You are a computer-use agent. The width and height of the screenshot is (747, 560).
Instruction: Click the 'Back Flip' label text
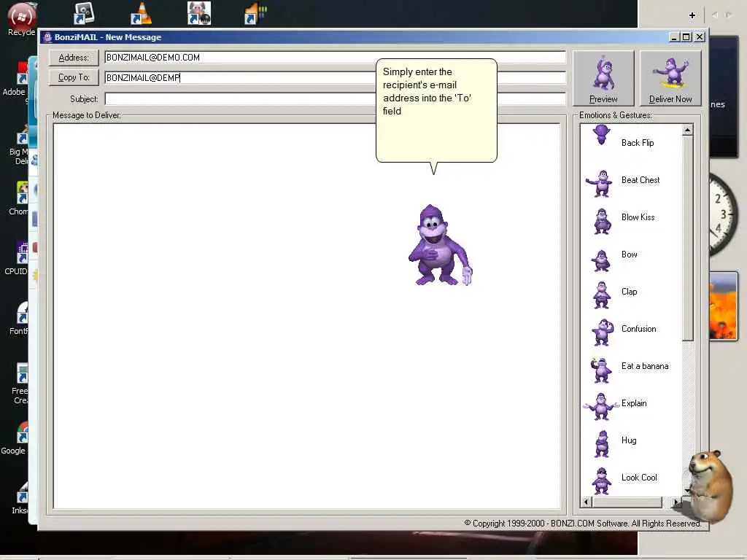coord(638,143)
